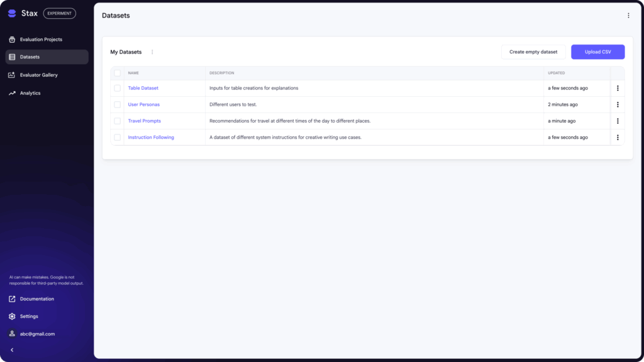Click the NAME column header
644x362 pixels.
[133, 73]
